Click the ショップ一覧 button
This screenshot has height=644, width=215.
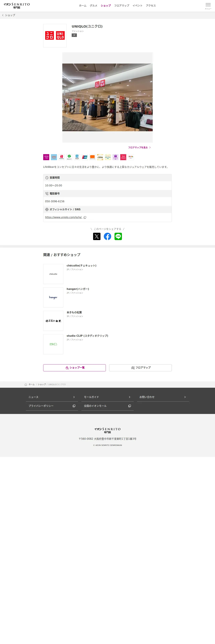(x=74, y=368)
